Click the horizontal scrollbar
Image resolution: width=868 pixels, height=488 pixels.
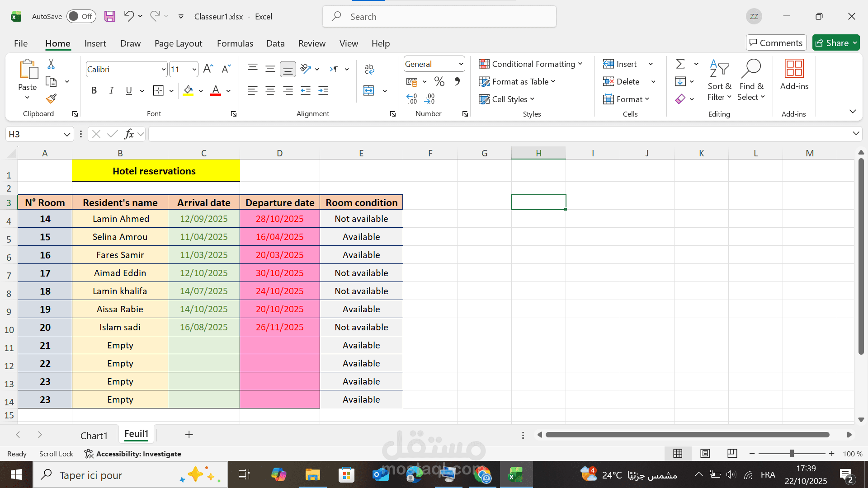(687, 435)
